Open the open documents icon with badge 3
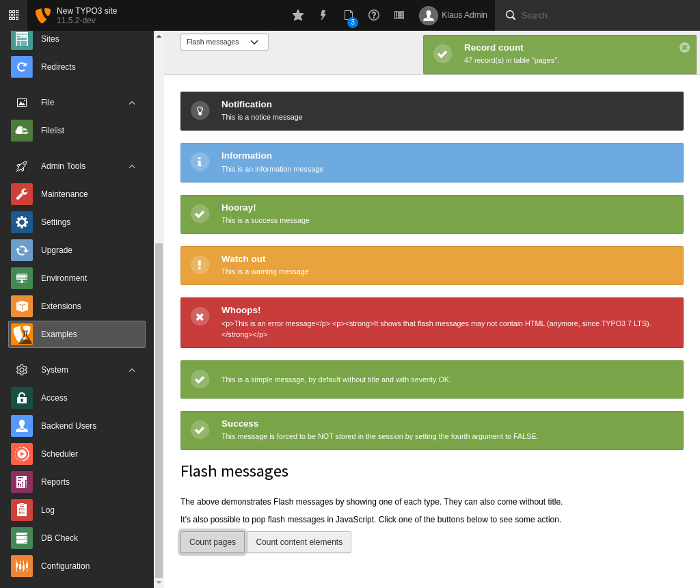This screenshot has width=700, height=588. tap(349, 15)
